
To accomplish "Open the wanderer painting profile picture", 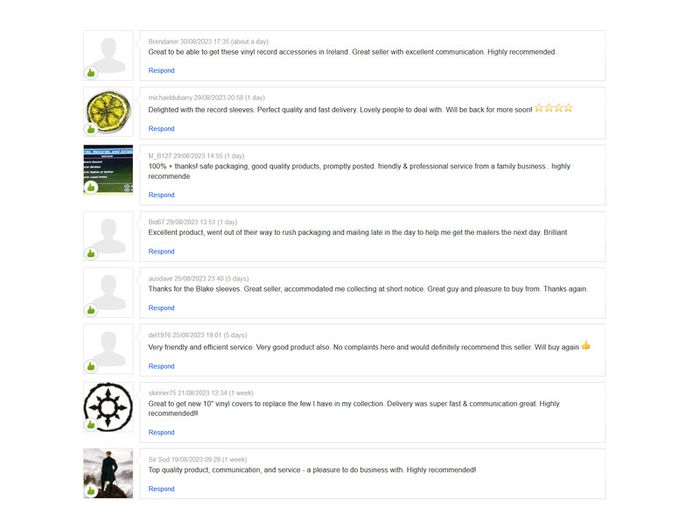I will pyautogui.click(x=108, y=473).
